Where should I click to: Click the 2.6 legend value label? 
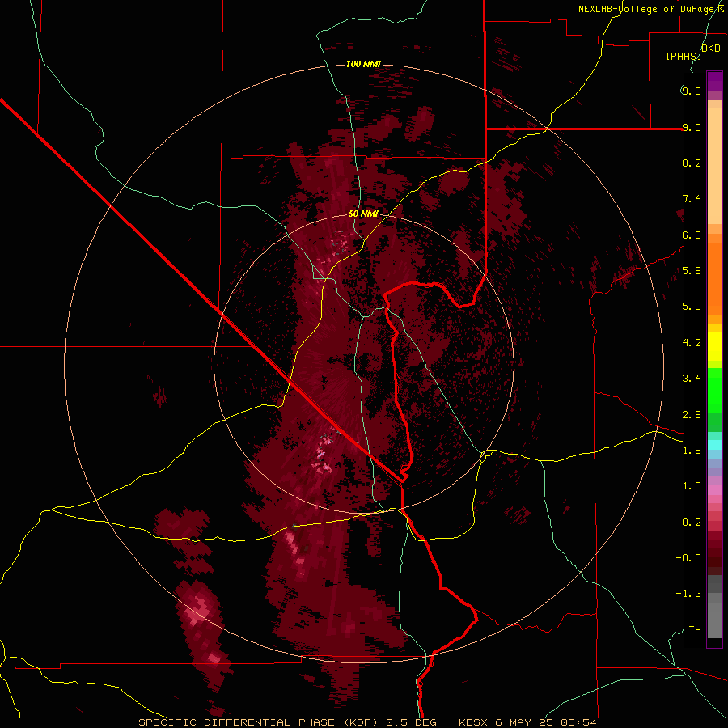pos(692,415)
